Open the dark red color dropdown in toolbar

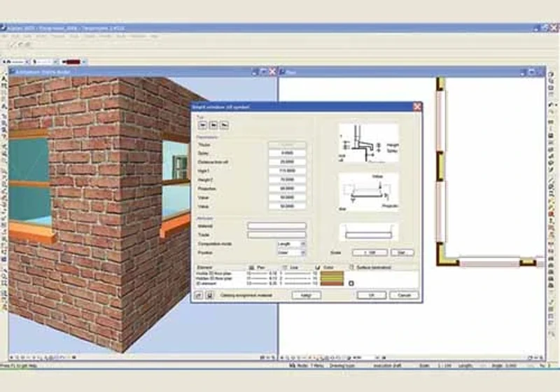click(x=84, y=62)
